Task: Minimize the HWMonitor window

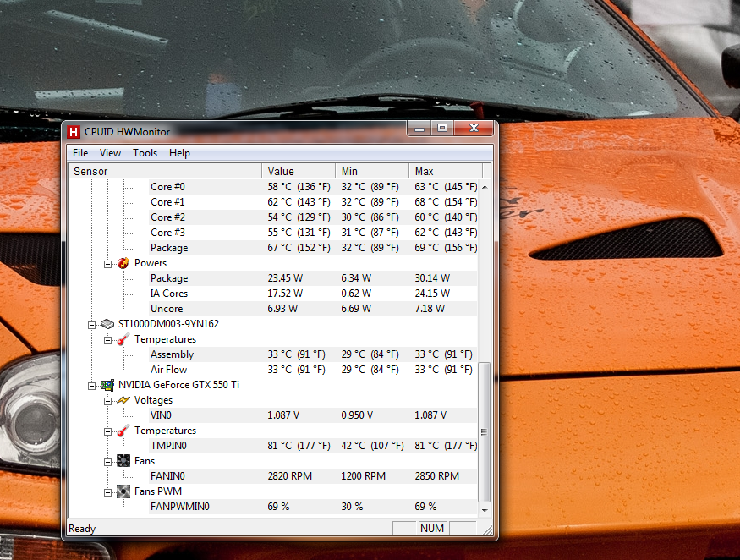Action: click(419, 129)
